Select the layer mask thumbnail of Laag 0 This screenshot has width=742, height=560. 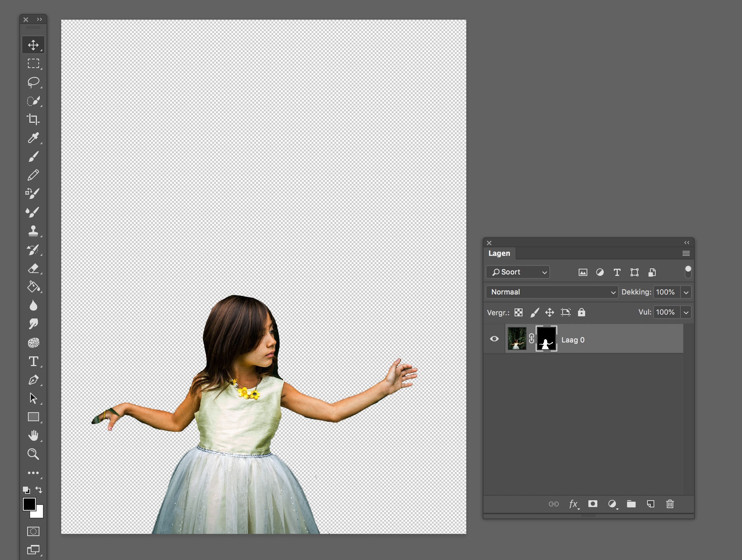tap(546, 339)
